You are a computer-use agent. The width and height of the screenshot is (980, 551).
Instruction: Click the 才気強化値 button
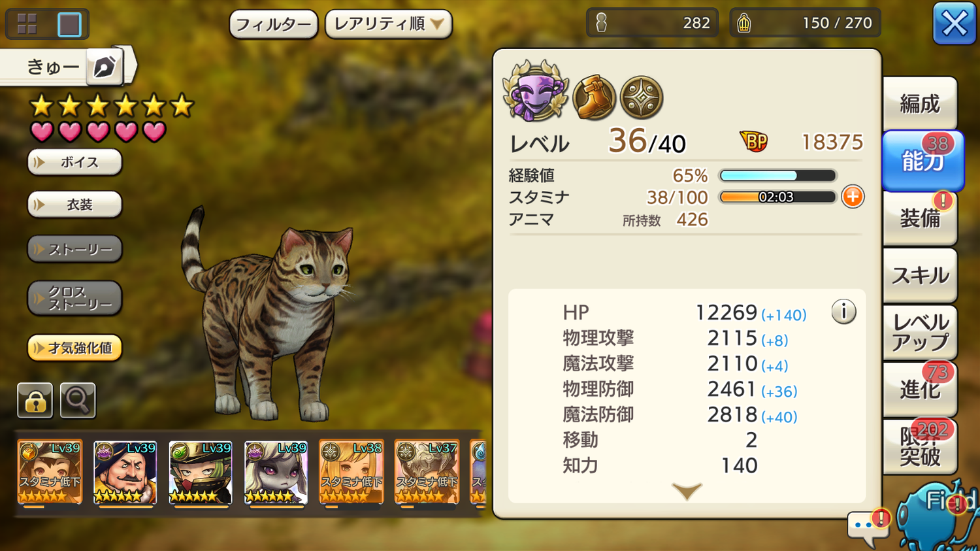(74, 348)
